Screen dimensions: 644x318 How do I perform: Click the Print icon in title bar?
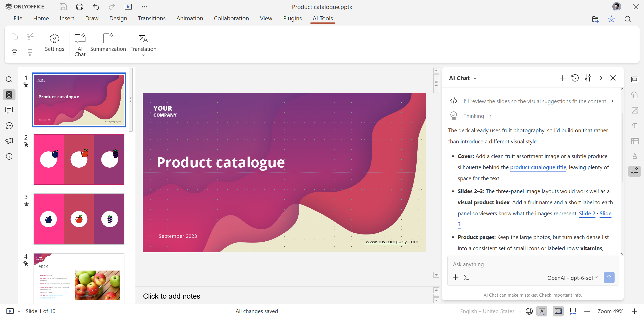79,7
